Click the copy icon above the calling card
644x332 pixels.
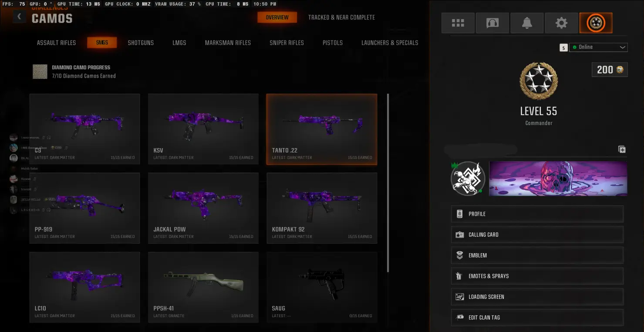click(622, 149)
